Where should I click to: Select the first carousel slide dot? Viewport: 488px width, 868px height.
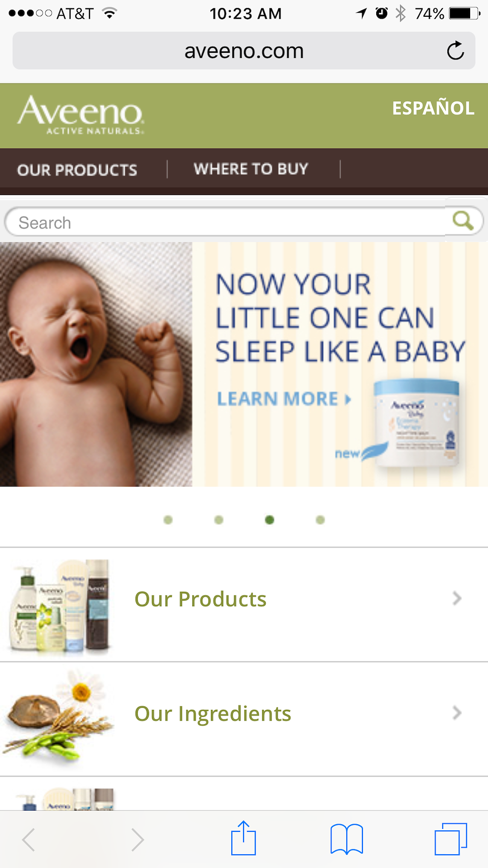coord(168,520)
